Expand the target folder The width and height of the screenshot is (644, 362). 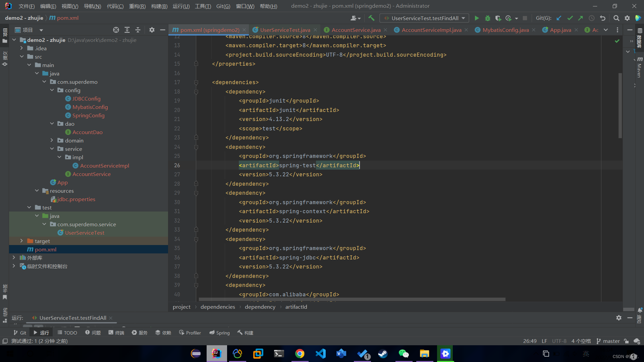[21, 241]
